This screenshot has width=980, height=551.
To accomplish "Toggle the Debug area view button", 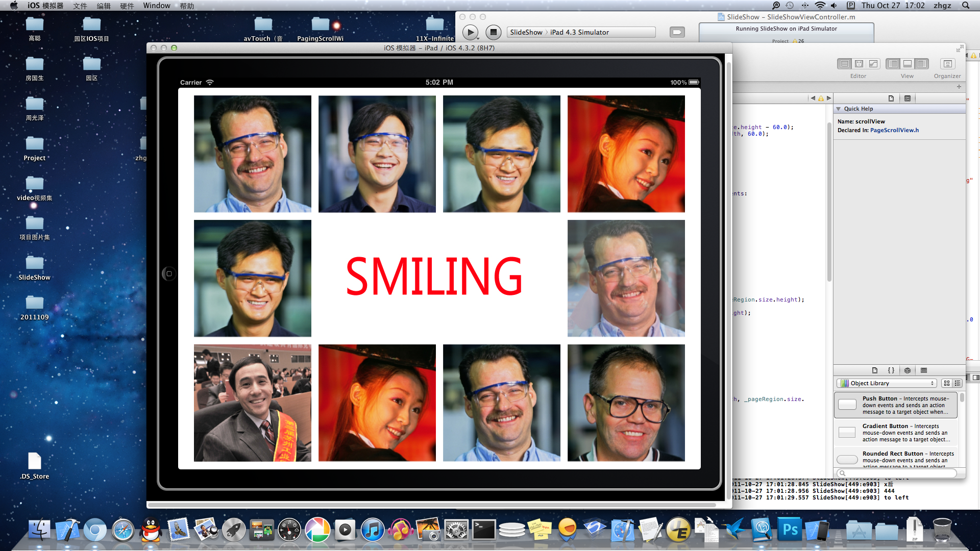I will [x=907, y=64].
